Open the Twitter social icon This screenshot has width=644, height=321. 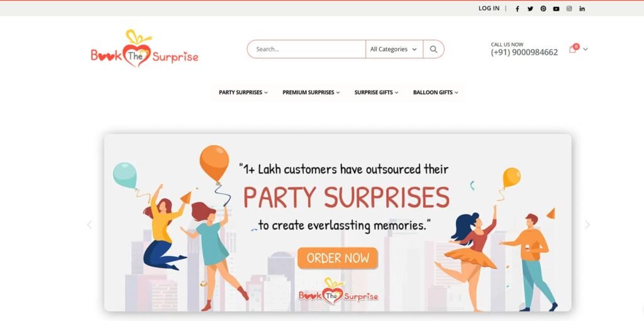pos(530,9)
